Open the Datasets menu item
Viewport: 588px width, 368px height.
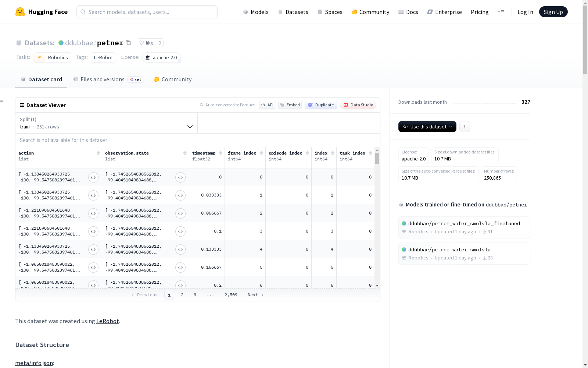(x=293, y=12)
